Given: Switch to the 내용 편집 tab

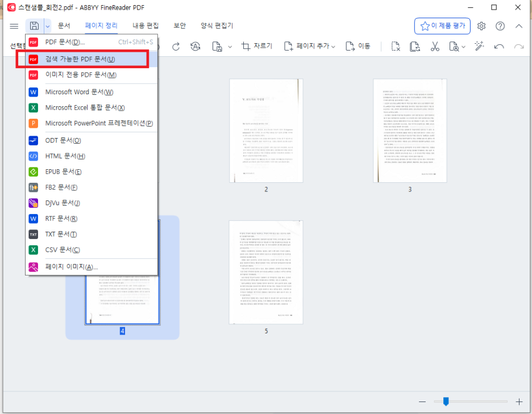Looking at the screenshot, I should 146,26.
